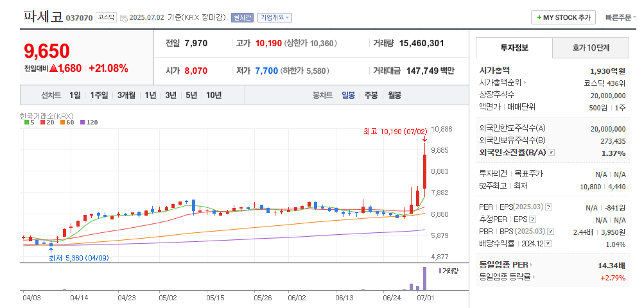Switch to the 호가 10단계 tab
Viewport: 644px width, 308px height.
pyautogui.click(x=591, y=47)
